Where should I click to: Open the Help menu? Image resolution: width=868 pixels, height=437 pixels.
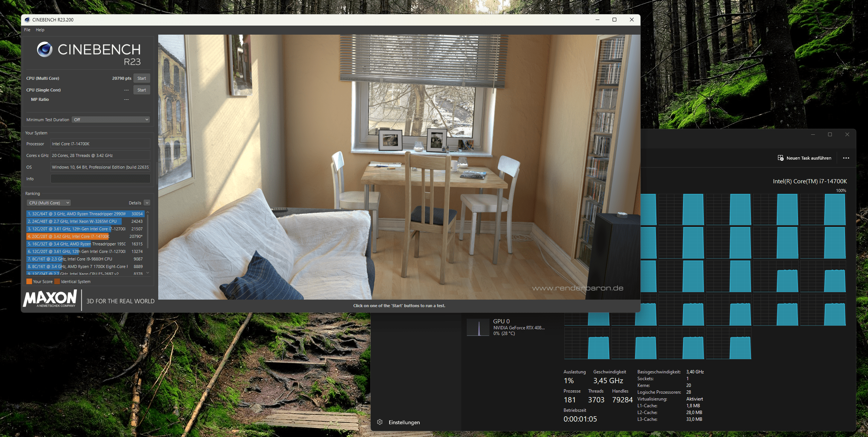(x=40, y=30)
